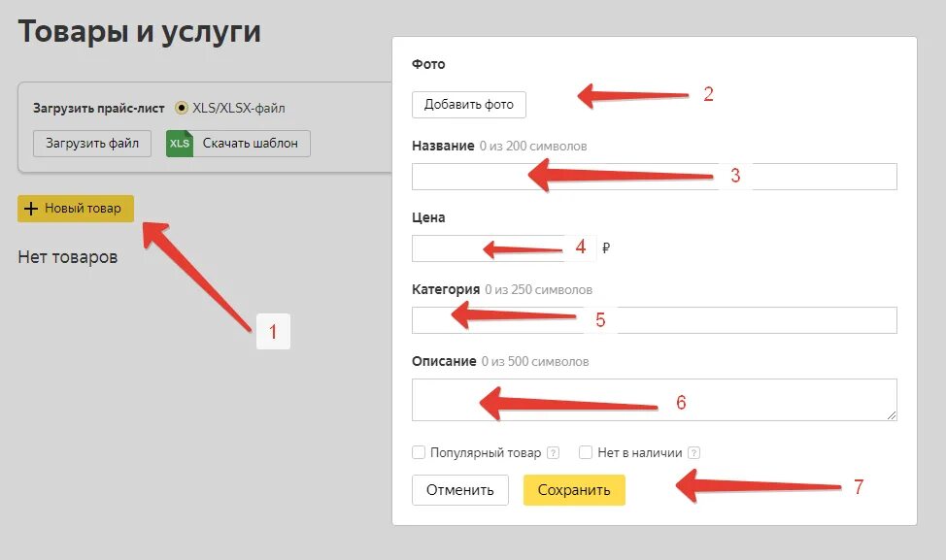Download template via Скачать шаблон
946x560 pixels.
(238, 144)
